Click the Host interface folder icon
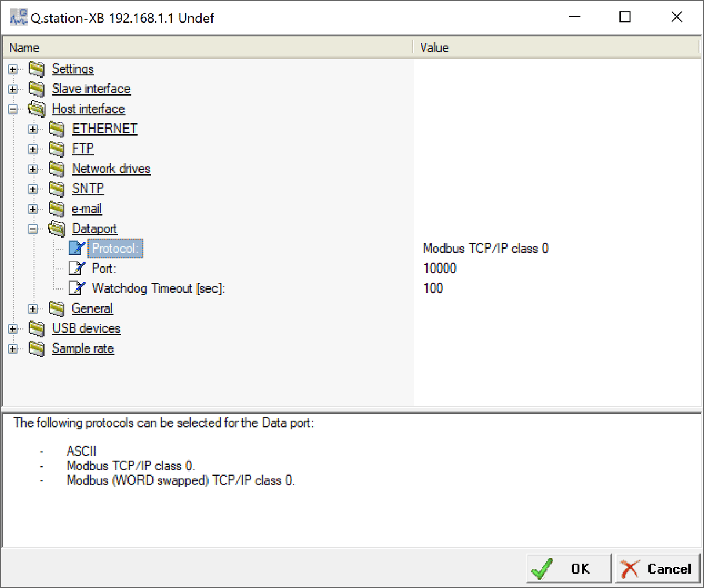The image size is (704, 588). pos(37,108)
